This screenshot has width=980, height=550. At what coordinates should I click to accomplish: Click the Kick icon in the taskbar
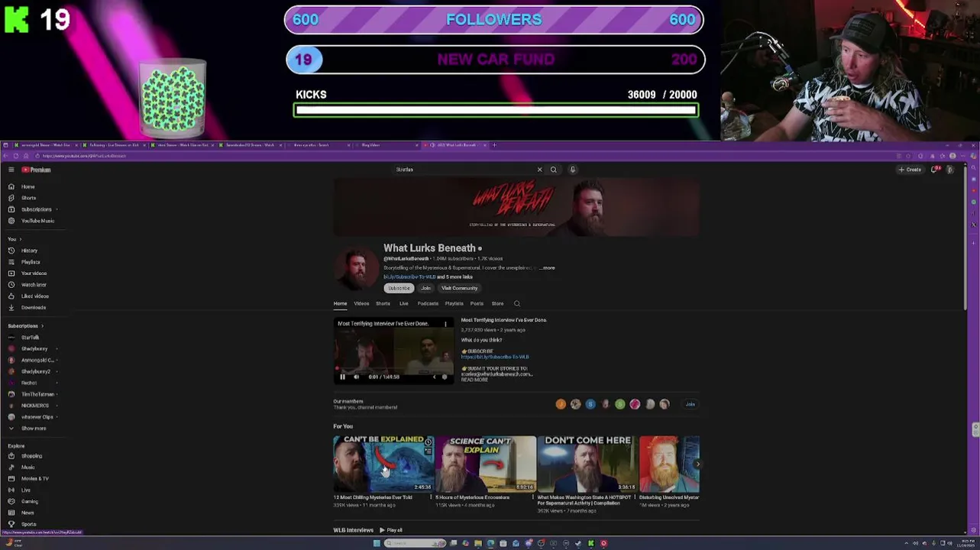tap(590, 544)
